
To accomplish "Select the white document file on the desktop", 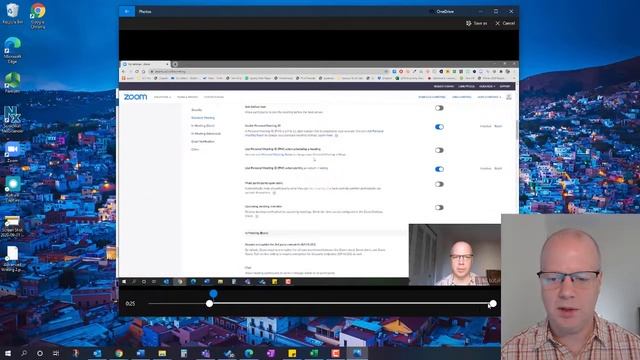I will coord(12,259).
